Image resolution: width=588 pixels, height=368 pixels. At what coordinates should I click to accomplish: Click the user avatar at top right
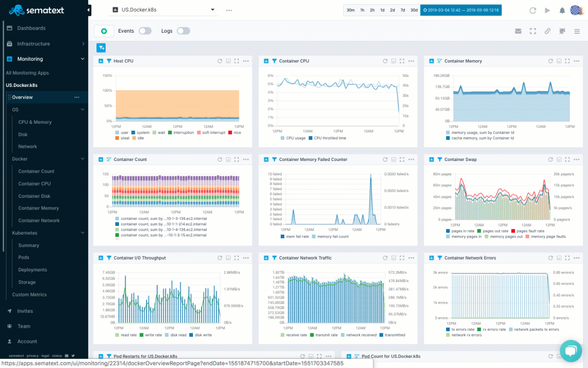click(576, 10)
